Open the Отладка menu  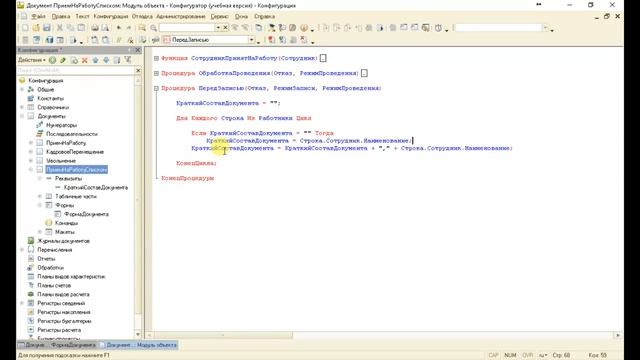coord(142,16)
